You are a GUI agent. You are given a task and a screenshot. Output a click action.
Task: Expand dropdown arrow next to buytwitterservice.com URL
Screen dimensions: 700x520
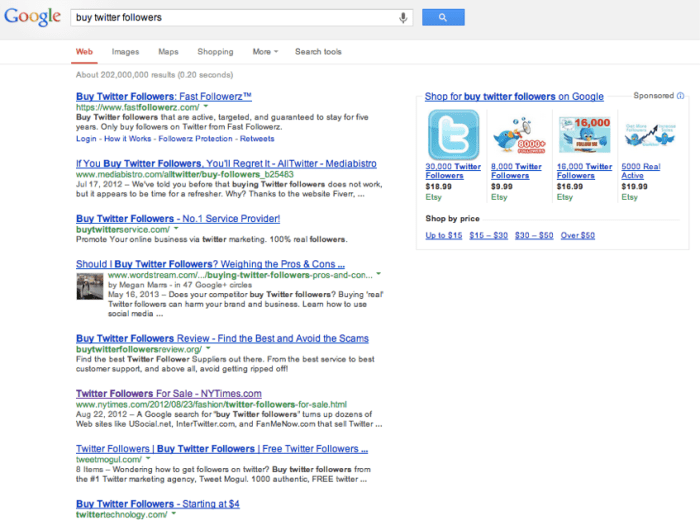[x=176, y=229]
